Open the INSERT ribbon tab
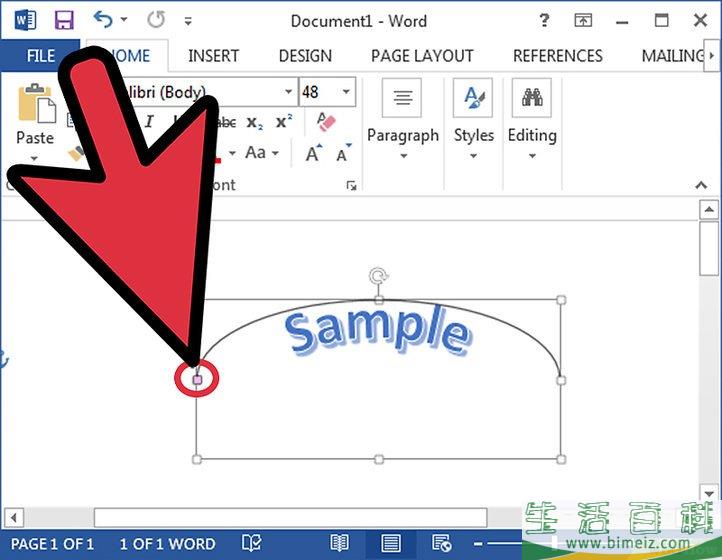 [213, 56]
